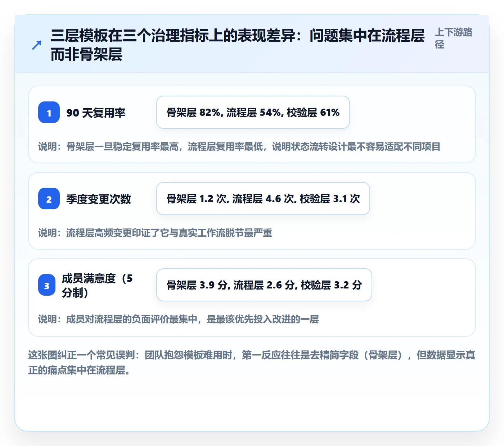The height and width of the screenshot is (446, 504).
Task: Click the note 说明：流程层高频变更印证了它与真实工作流脱节最严重
Action: (x=155, y=233)
